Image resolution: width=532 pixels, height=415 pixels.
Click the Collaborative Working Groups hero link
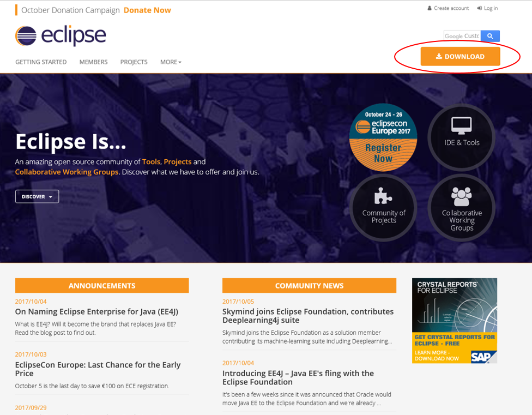coord(67,172)
